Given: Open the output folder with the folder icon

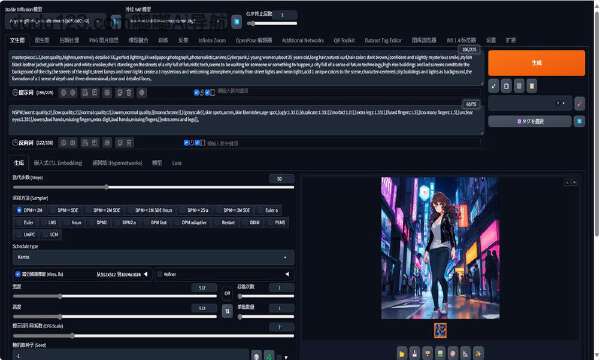Looking at the screenshot, I should 402,353.
